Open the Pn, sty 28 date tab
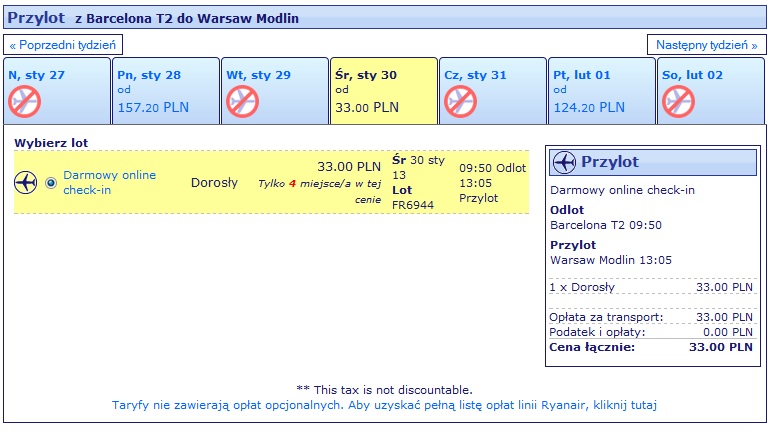 166,91
